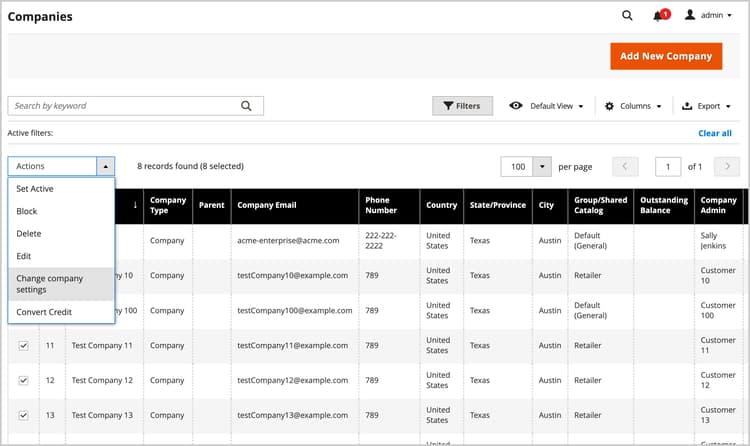Viewport: 750px width, 446px height.
Task: Go to previous page arrow
Action: tap(625, 166)
